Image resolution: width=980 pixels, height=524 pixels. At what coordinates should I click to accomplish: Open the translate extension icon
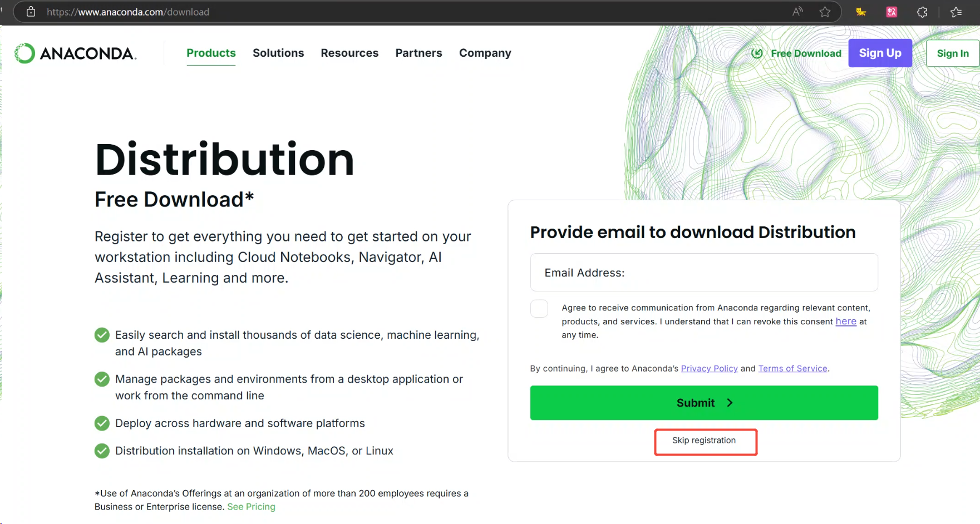tap(892, 12)
